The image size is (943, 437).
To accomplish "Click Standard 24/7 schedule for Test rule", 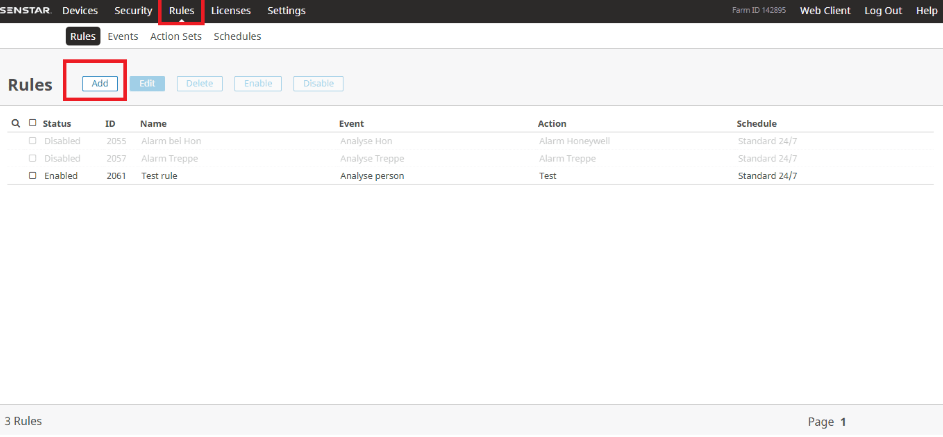I will tap(767, 176).
